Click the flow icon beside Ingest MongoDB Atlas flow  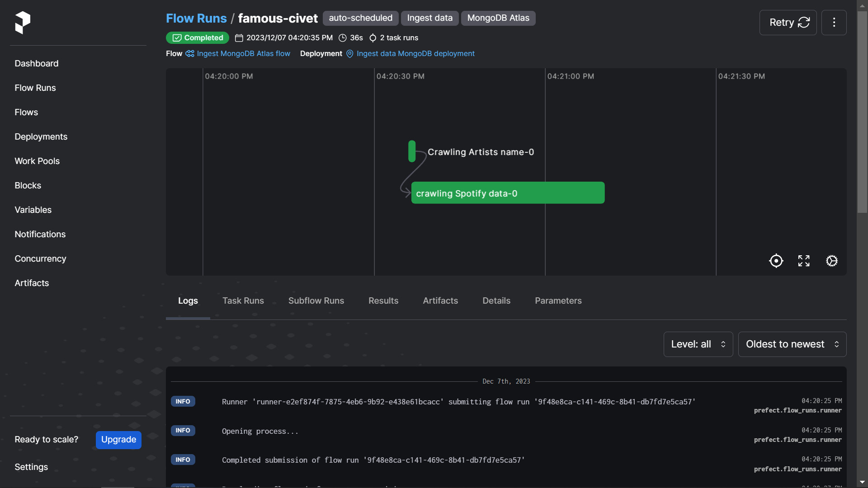click(x=190, y=54)
